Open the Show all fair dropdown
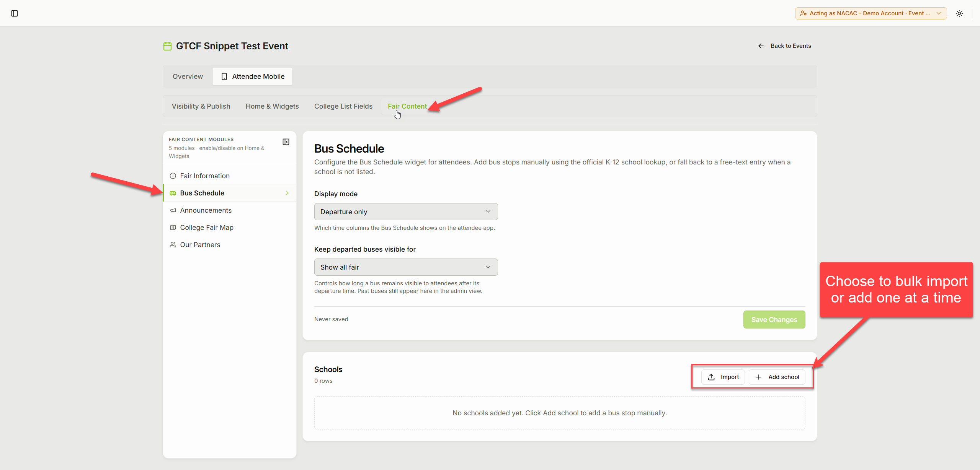 point(406,267)
